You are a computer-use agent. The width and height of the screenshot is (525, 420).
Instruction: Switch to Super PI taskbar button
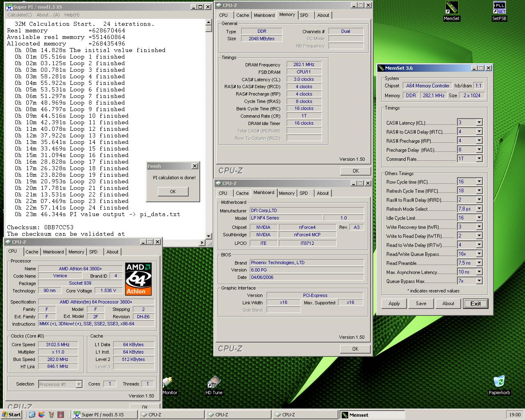(104, 415)
